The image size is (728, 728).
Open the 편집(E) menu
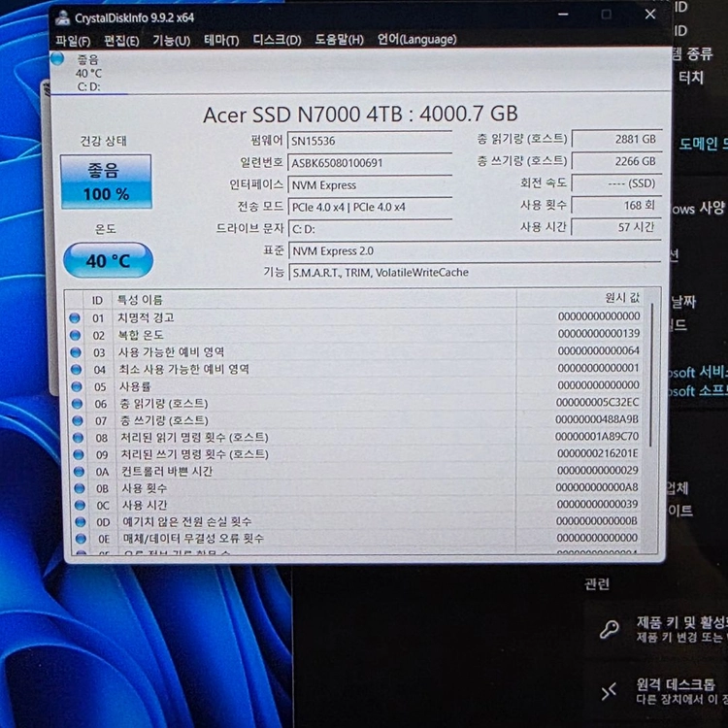pos(121,41)
